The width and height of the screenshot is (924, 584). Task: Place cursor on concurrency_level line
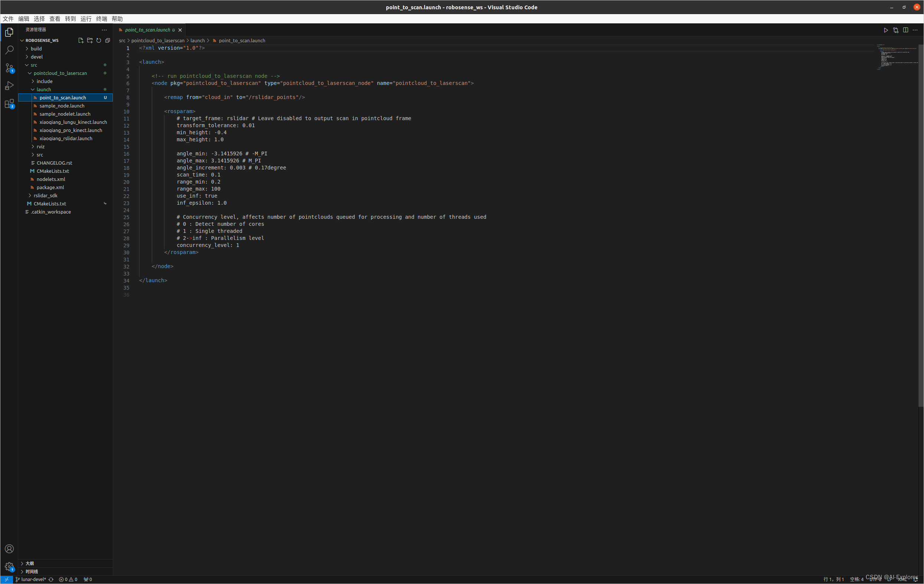207,245
